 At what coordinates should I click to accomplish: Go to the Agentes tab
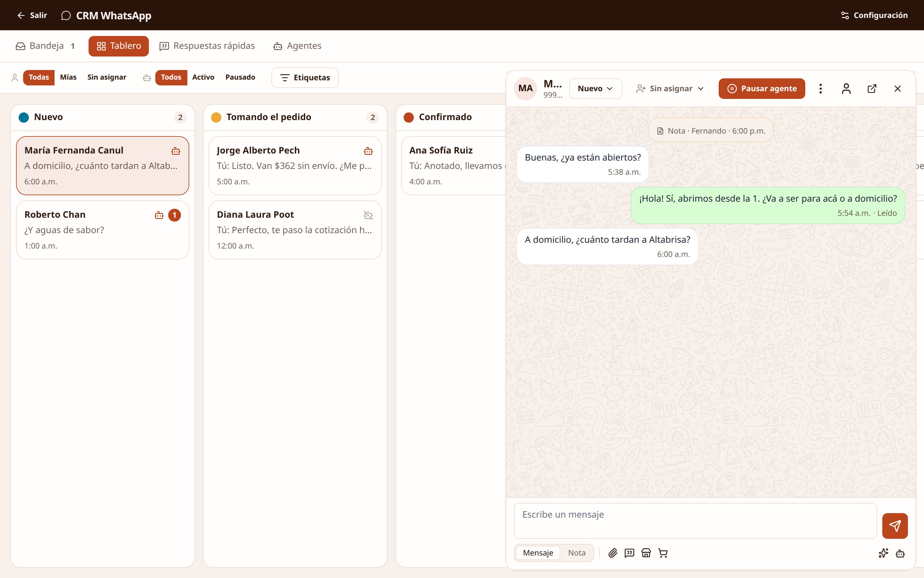(297, 46)
